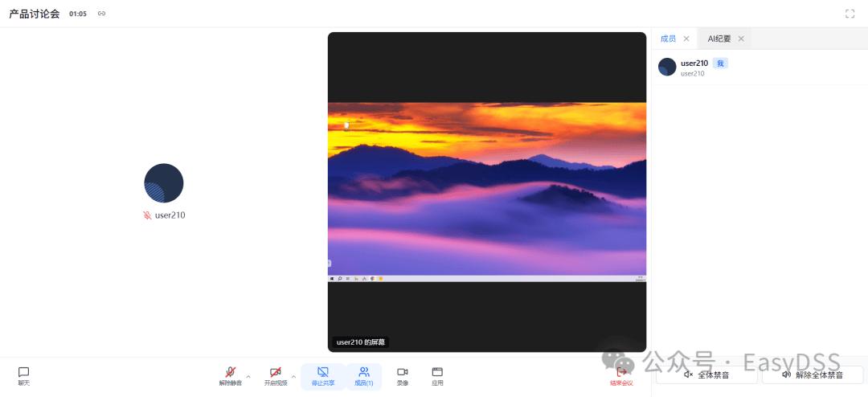Close the 成员 tab
868x397 pixels.
[x=686, y=39]
